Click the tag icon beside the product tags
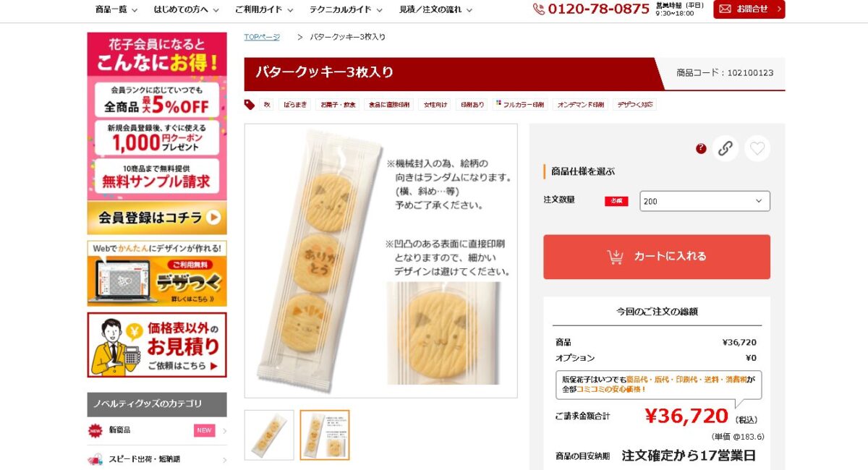 (x=250, y=105)
